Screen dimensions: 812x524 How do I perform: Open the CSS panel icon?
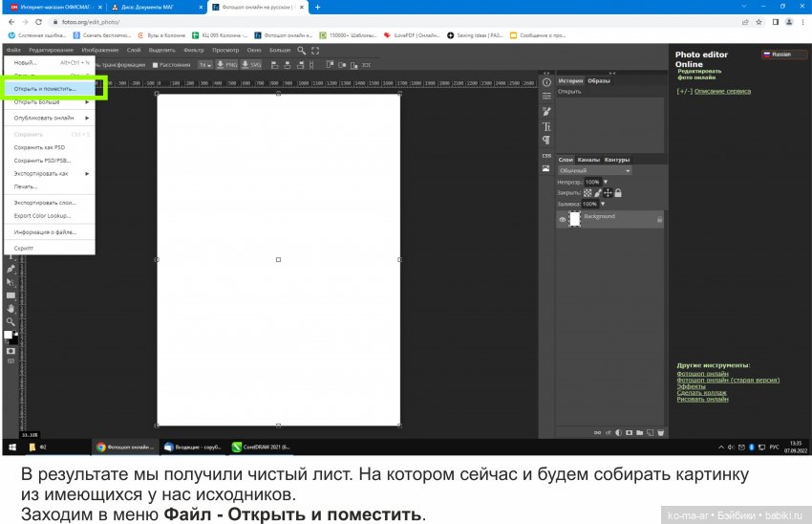546,156
